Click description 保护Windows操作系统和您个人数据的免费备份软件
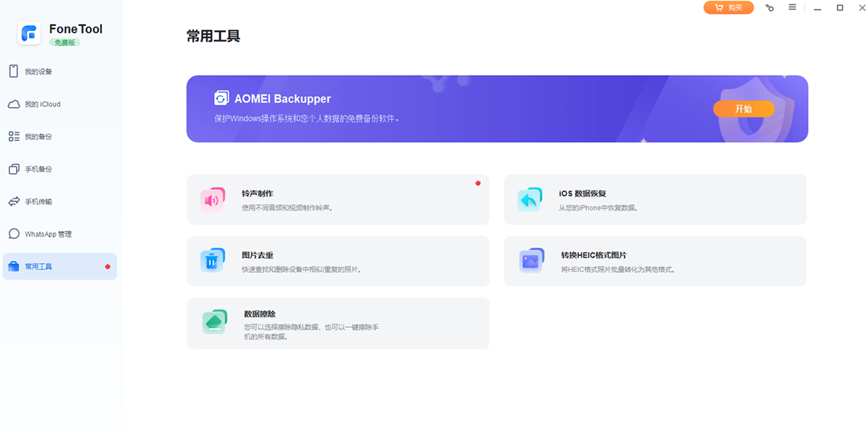 (307, 118)
